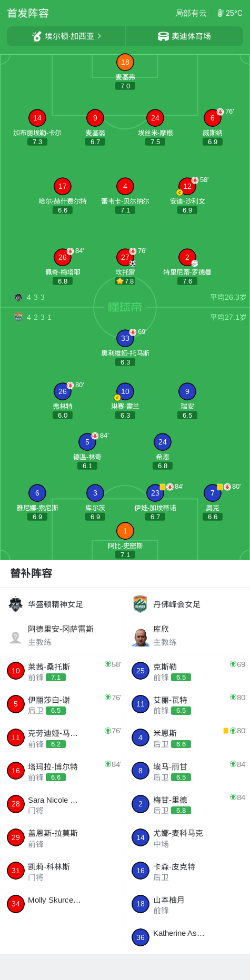Tap the temperature 25°C weather icon

tap(221, 13)
